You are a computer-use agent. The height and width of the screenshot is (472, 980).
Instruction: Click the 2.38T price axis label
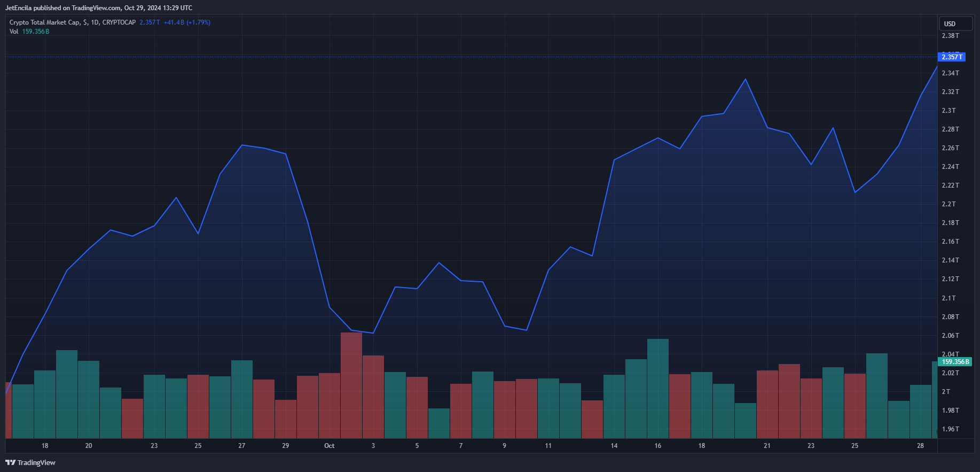tap(950, 36)
